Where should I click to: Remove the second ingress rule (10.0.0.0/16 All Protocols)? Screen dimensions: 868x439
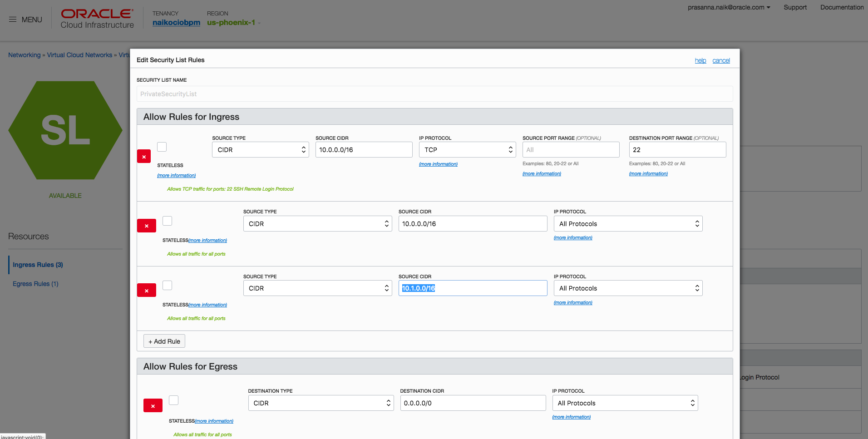pyautogui.click(x=146, y=226)
